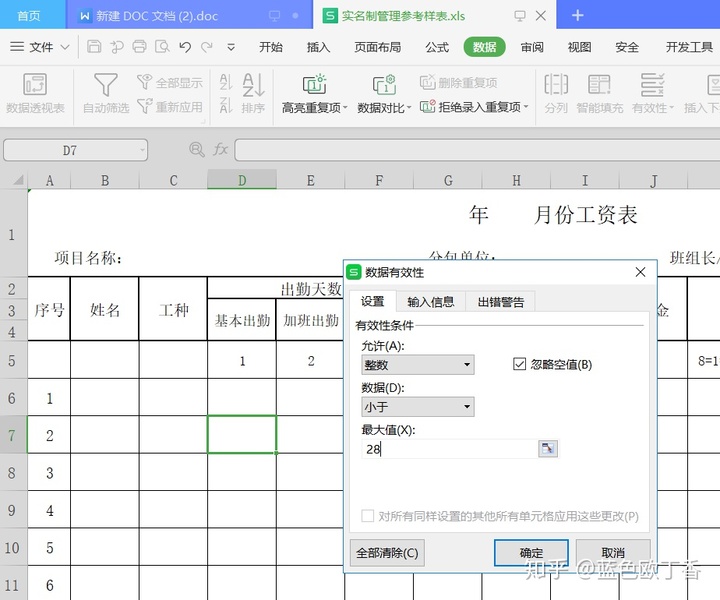Open the 允许(A) dropdown showing 整数

(418, 365)
